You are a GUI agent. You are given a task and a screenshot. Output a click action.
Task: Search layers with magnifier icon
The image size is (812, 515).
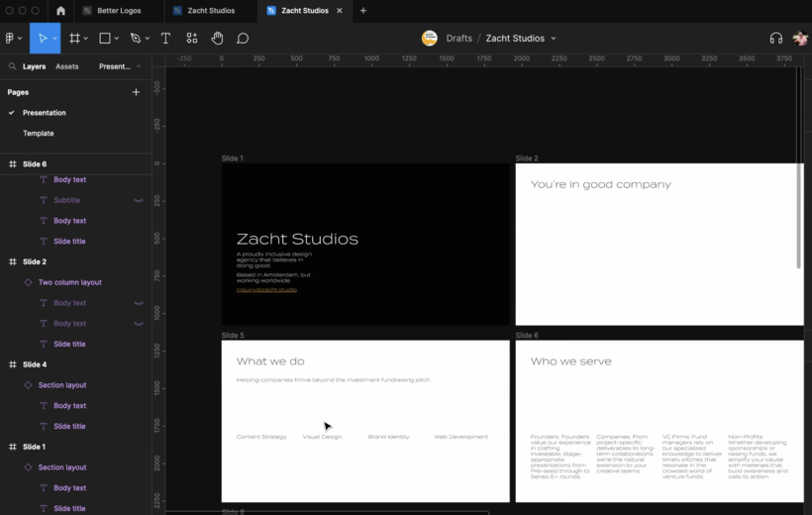click(x=12, y=66)
